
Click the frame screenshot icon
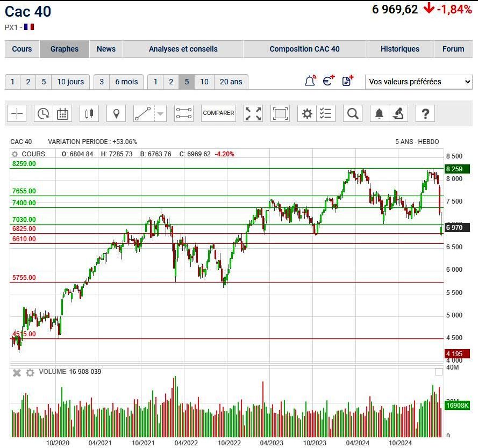280,113
